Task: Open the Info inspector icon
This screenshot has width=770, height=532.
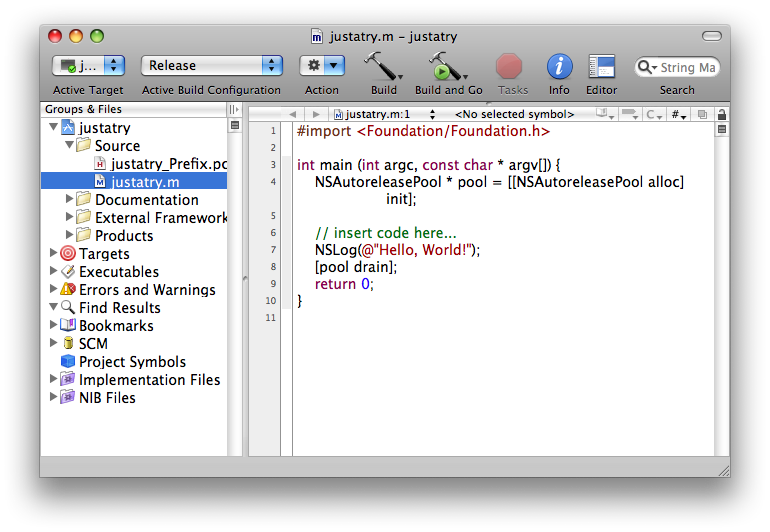Action: [559, 66]
